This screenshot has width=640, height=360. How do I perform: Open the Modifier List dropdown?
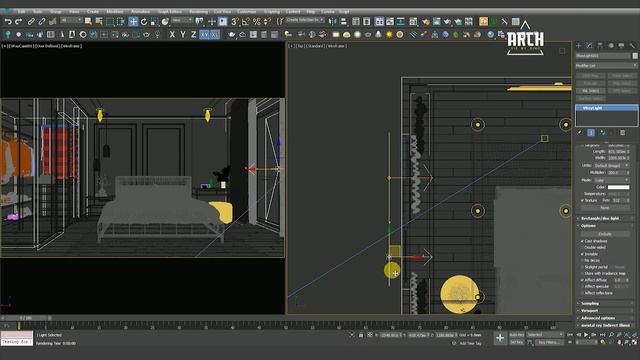click(606, 65)
